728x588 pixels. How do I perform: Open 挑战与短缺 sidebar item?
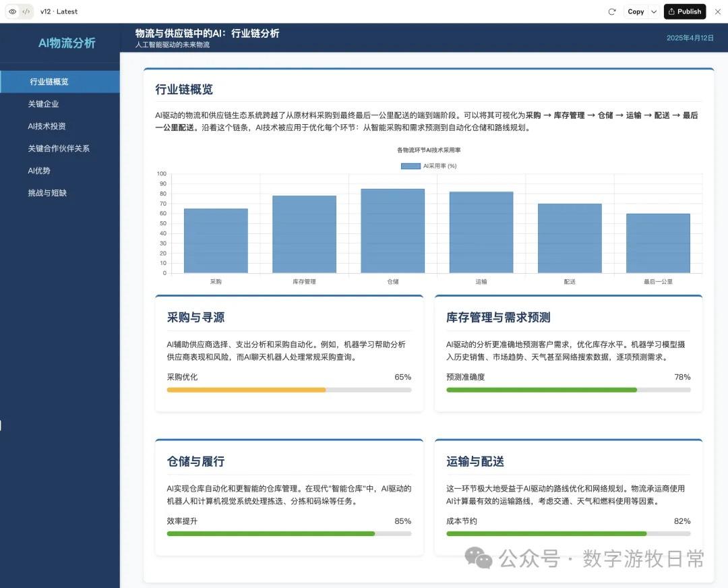click(x=47, y=193)
